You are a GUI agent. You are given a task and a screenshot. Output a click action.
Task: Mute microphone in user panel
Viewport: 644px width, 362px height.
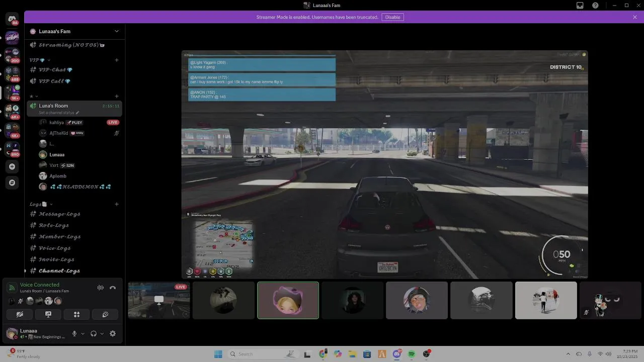point(74,333)
